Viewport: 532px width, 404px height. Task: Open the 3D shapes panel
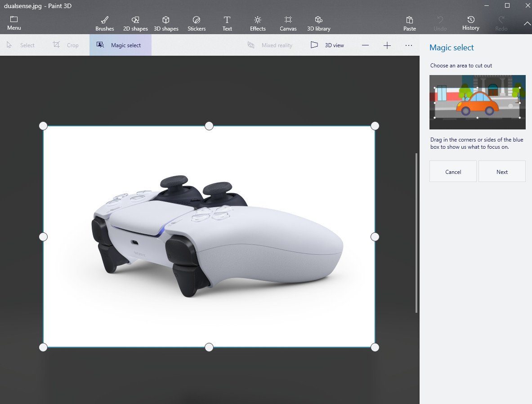point(166,23)
